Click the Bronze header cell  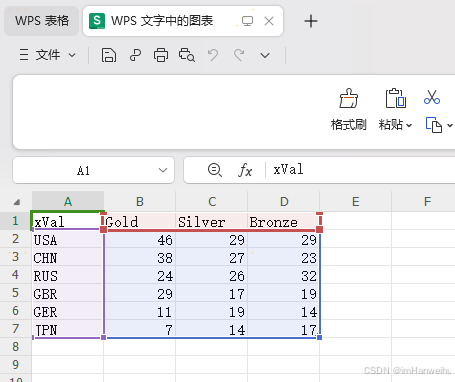pos(284,221)
